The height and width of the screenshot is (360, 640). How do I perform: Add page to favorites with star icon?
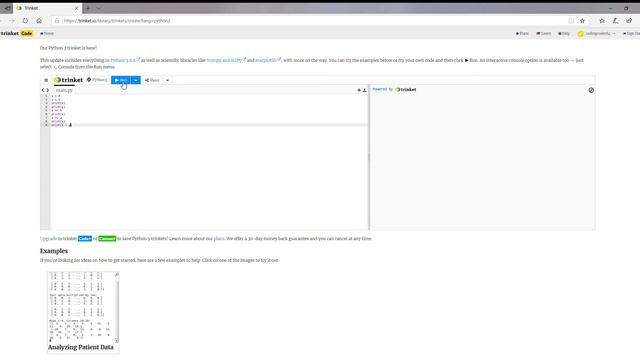582,20
